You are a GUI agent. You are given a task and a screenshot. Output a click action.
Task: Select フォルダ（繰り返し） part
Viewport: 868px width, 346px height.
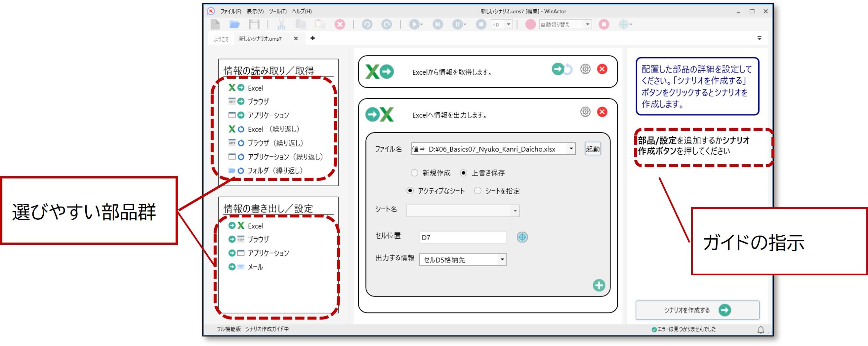[266, 171]
